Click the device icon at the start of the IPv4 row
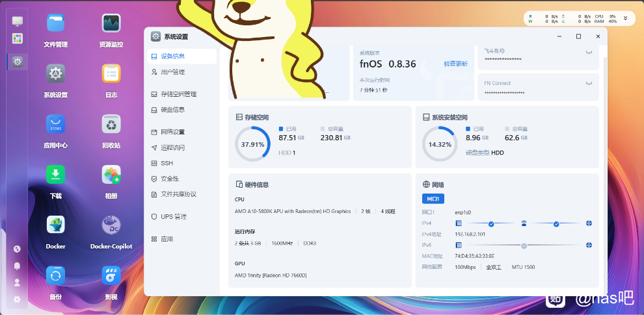 459,223
